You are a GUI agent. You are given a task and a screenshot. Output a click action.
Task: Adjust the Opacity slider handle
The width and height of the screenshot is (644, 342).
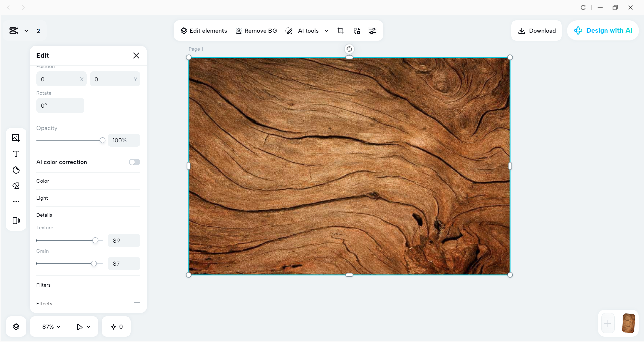pos(102,140)
